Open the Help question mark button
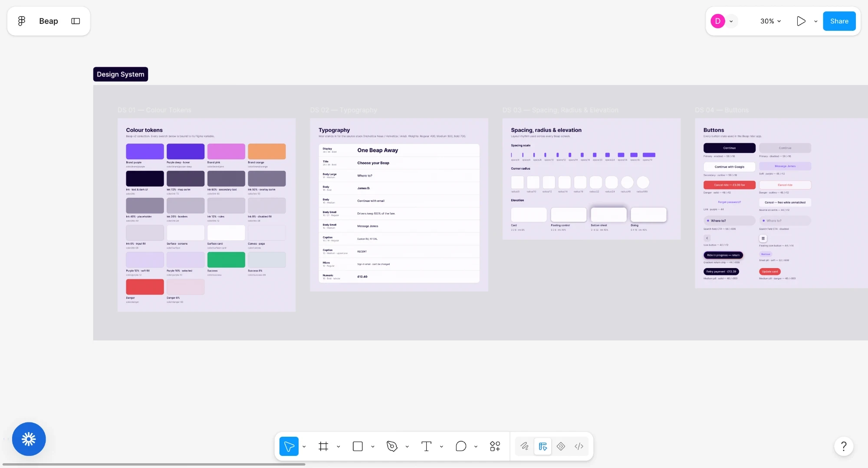This screenshot has width=868, height=468. coord(844,446)
